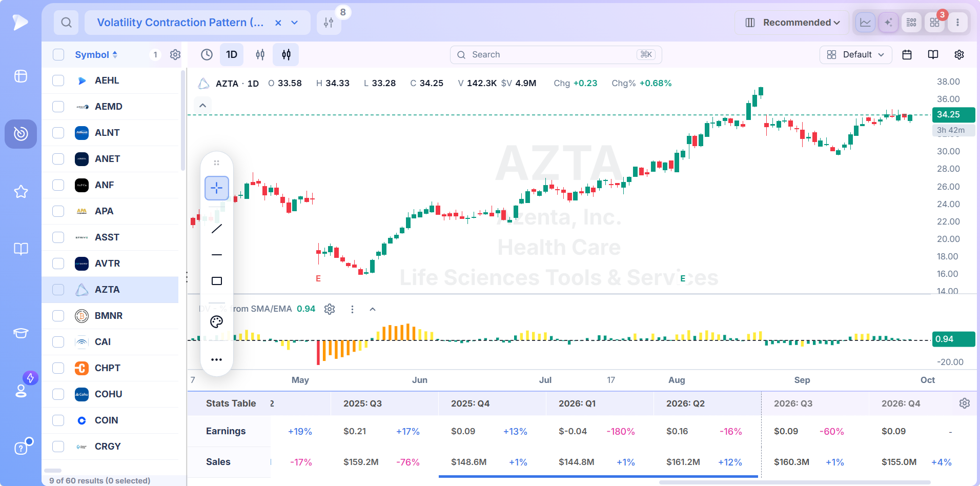Tick the select-all Symbol checkbox
The width and height of the screenshot is (980, 486).
58,55
